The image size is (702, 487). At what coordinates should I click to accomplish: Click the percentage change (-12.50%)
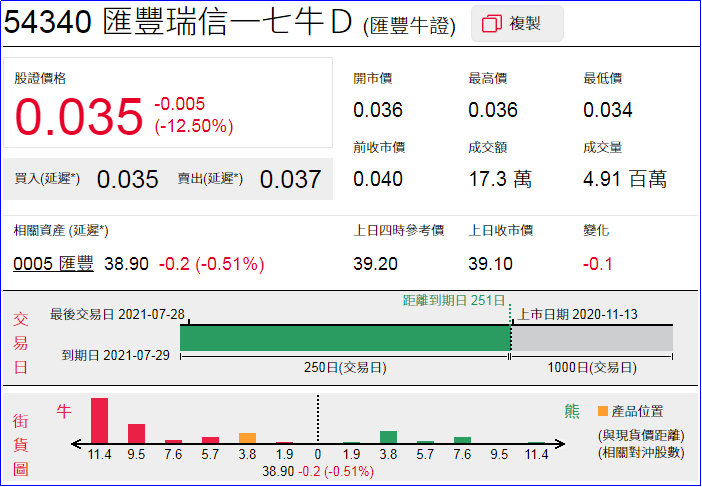194,126
